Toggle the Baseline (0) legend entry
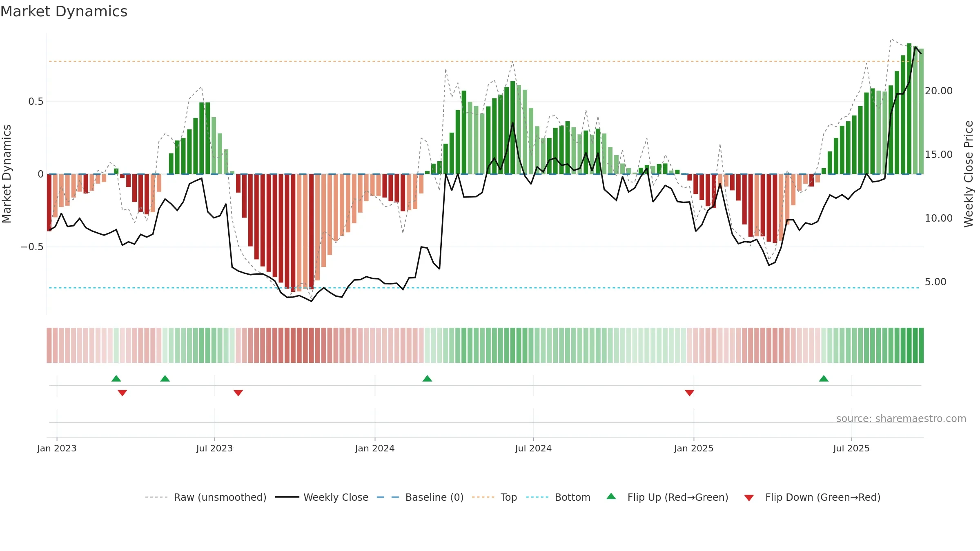Viewport: 980px width, 551px height. tap(420, 497)
